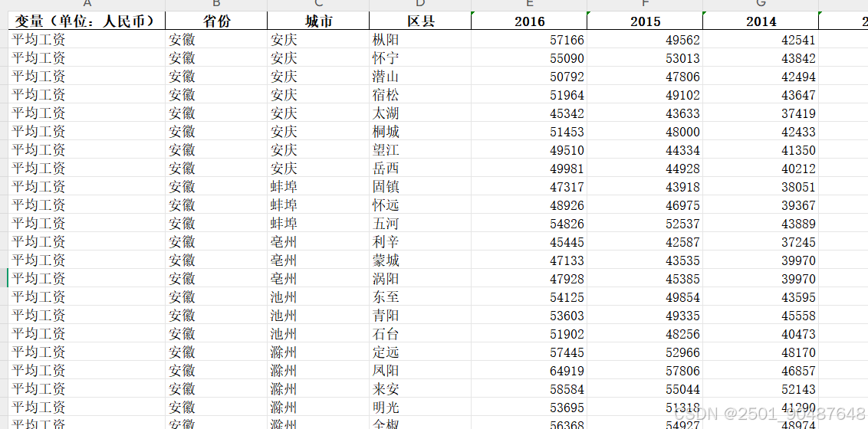Image resolution: width=868 pixels, height=429 pixels.
Task: Click the 来安 district cell
Action: pos(420,388)
